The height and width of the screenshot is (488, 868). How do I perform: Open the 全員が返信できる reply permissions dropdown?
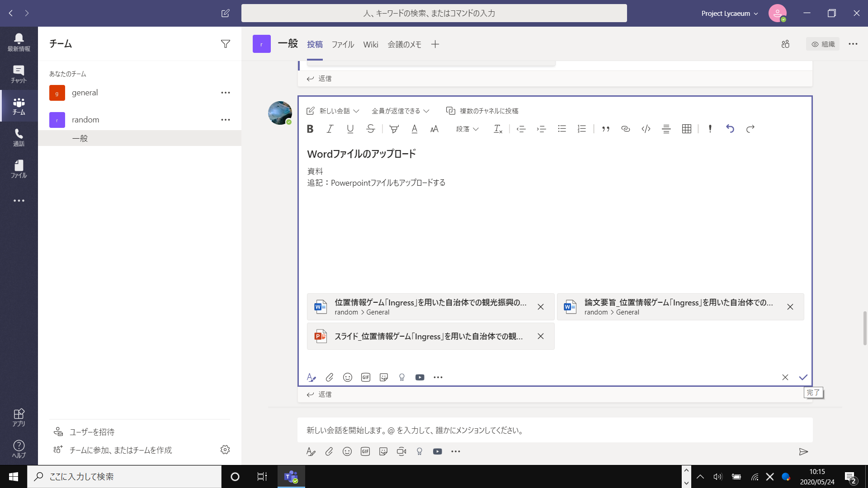[x=400, y=110]
